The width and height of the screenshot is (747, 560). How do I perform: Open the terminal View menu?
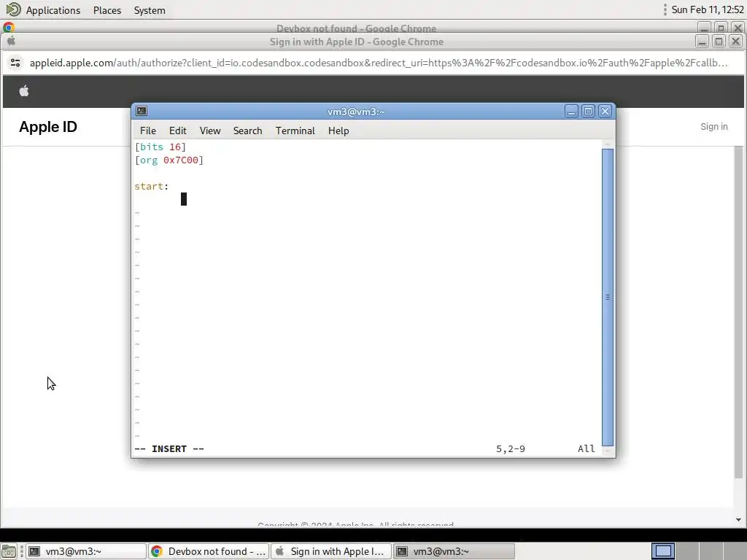(210, 131)
